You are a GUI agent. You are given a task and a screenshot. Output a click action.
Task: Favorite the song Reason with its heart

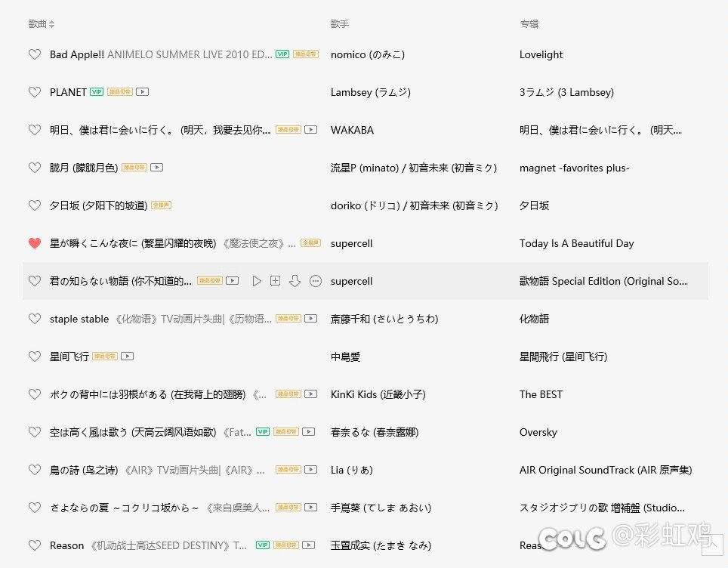pos(34,545)
